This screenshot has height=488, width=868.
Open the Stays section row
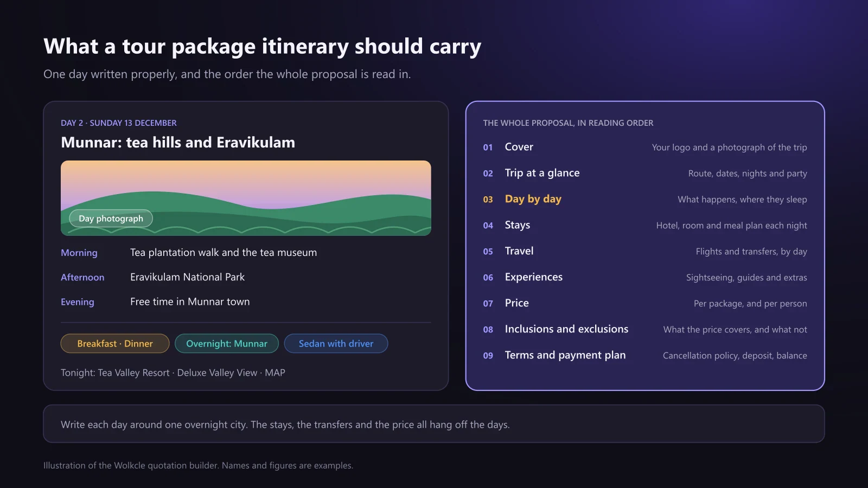[x=645, y=225]
